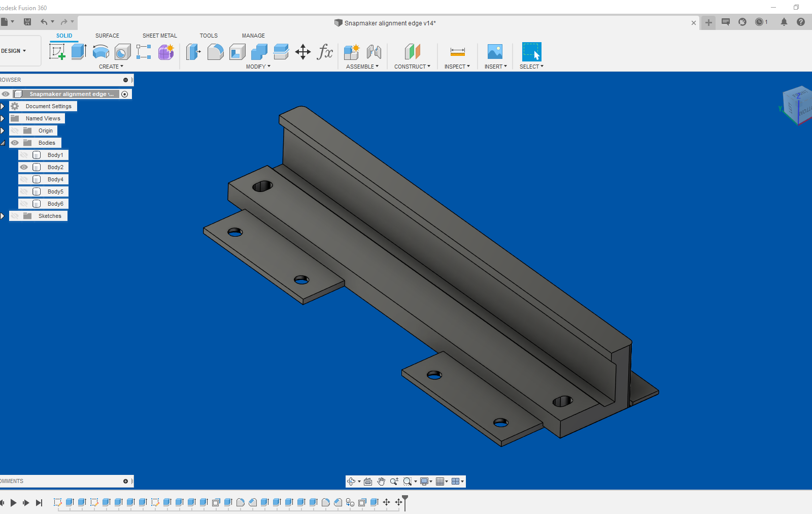The image size is (812, 514).
Task: Activate the Select tool icon
Action: (x=531, y=51)
